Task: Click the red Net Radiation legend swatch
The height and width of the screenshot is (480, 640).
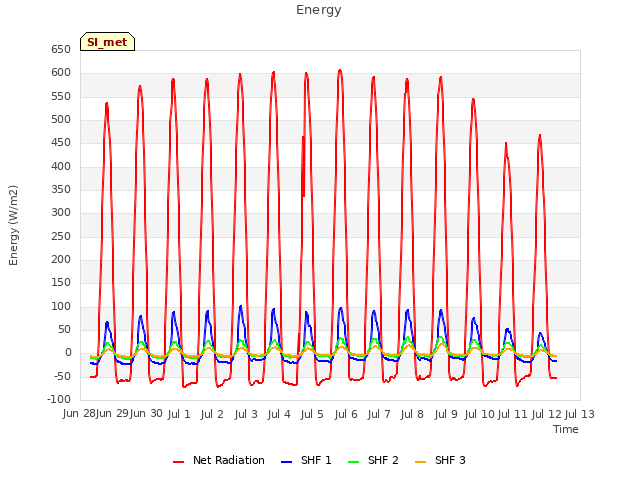Action: 178,462
